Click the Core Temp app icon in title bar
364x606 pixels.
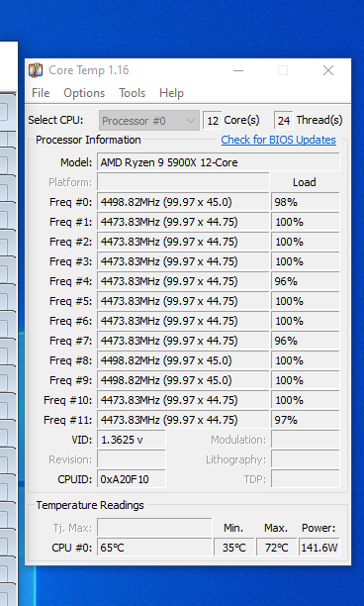(36, 70)
